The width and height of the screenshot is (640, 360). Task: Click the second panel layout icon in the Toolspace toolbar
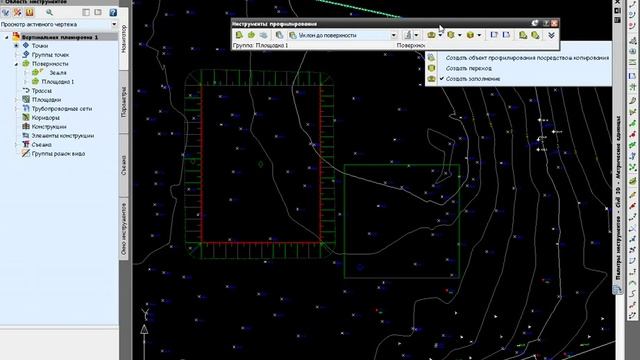pos(98,13)
